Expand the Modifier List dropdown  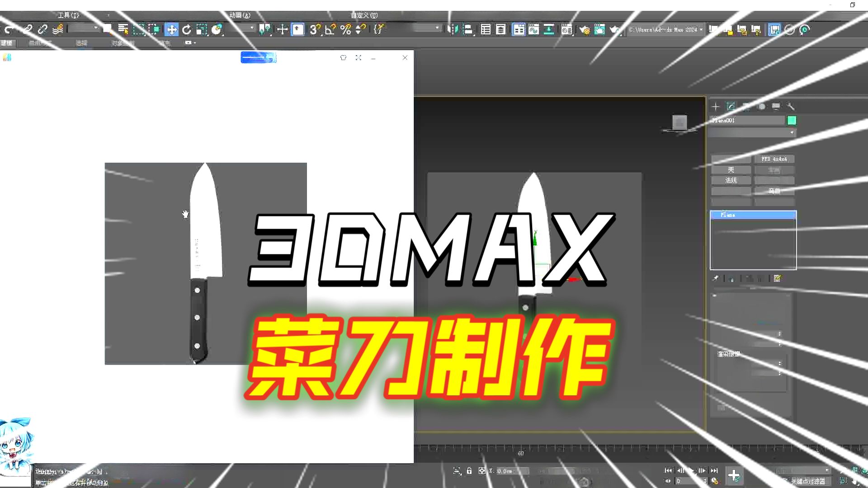point(753,132)
